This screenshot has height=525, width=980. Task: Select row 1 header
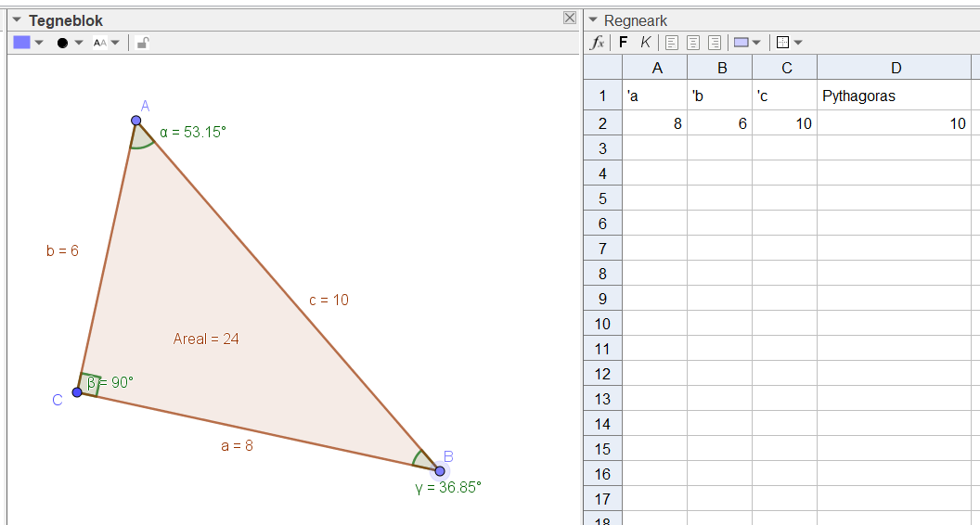[x=603, y=96]
